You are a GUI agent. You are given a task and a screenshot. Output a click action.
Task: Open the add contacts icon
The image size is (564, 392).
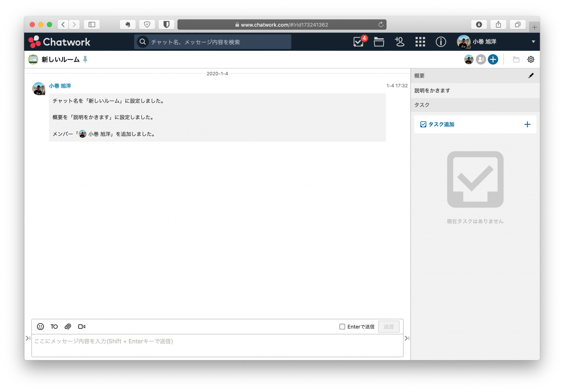click(x=400, y=42)
